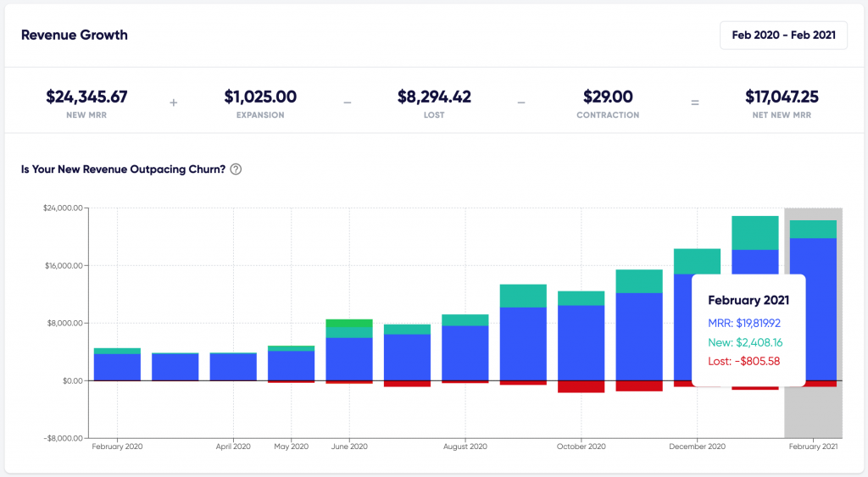Select the October 2020 red lost segment
868x477 pixels.
click(x=581, y=387)
